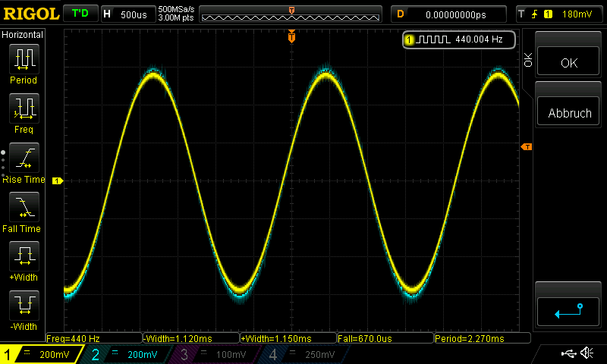Select the Period measurement icon
The width and height of the screenshot is (607, 364).
click(24, 59)
